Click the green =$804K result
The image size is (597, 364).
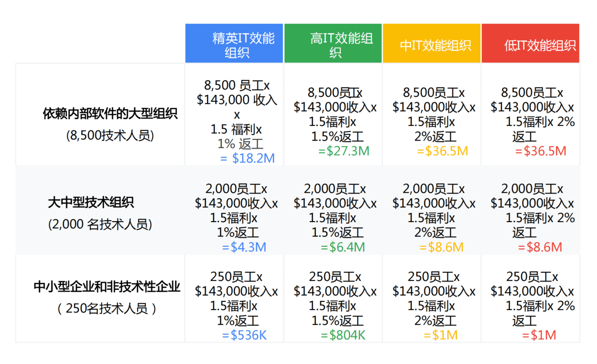[x=343, y=335]
